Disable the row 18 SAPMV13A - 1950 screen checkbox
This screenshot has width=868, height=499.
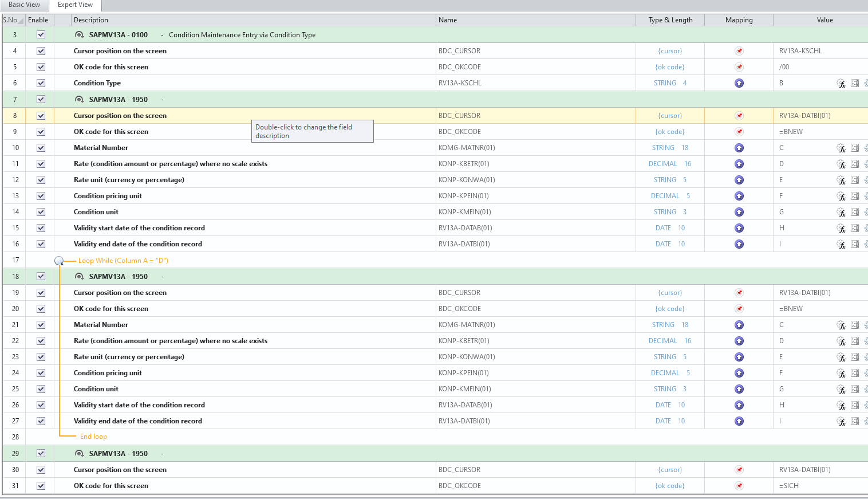click(x=41, y=276)
